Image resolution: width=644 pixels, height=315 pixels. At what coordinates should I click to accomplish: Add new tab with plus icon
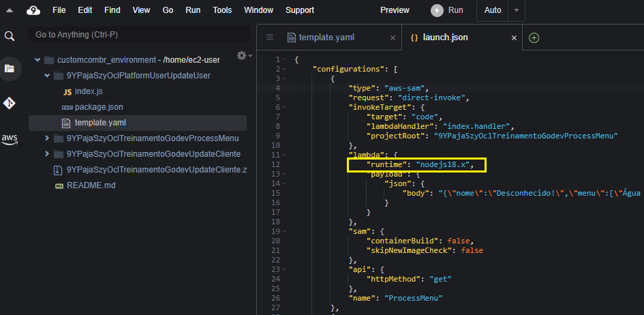click(x=534, y=37)
